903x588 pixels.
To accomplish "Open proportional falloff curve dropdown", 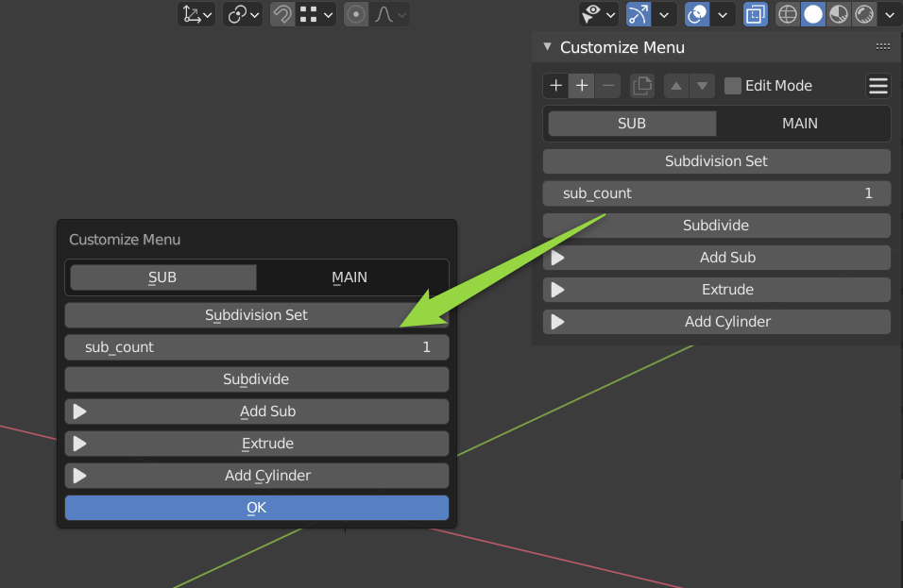I will [x=389, y=14].
